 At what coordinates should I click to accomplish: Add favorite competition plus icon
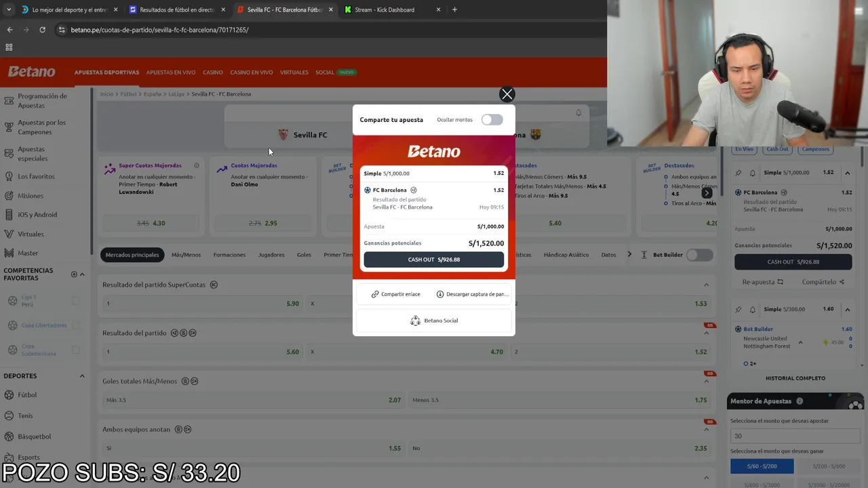click(x=74, y=274)
